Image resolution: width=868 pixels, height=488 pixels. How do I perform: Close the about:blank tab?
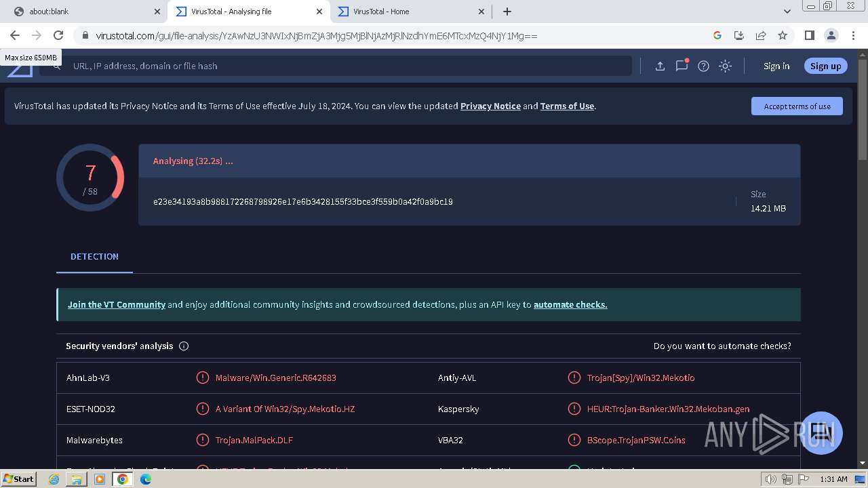click(157, 12)
